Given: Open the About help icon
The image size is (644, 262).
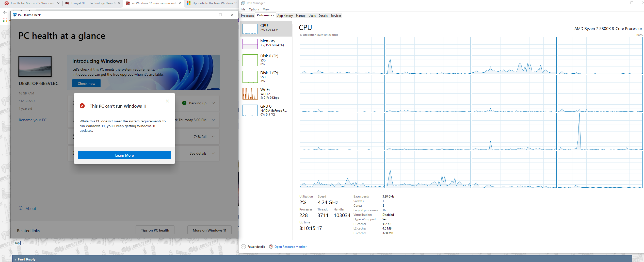Looking at the screenshot, I should click(21, 208).
